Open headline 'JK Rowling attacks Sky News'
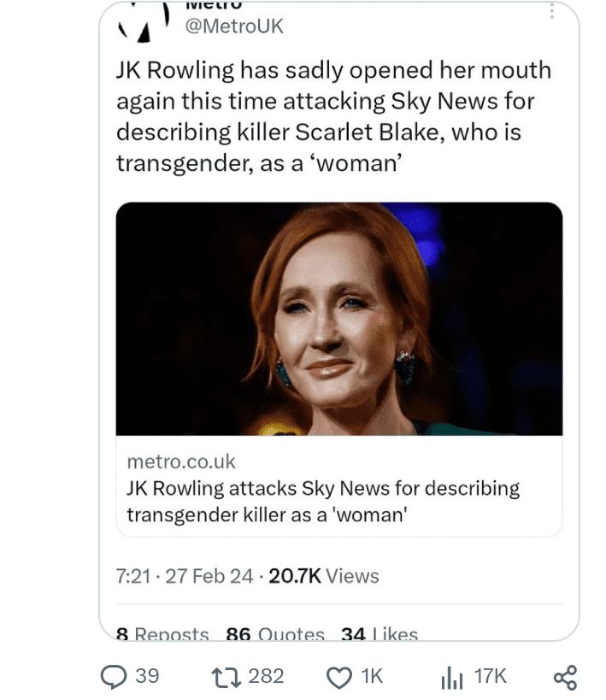 pyautogui.click(x=323, y=502)
